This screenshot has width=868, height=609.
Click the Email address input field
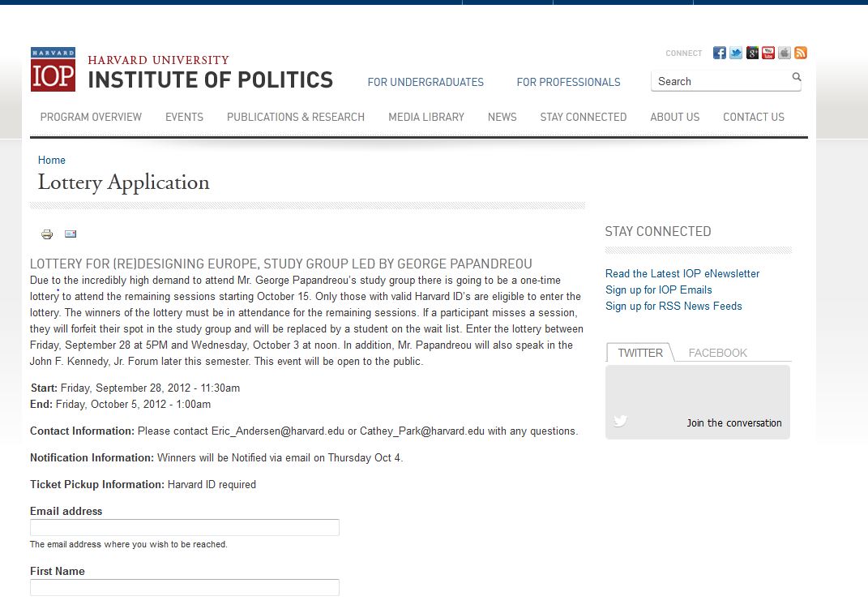[x=185, y=528]
